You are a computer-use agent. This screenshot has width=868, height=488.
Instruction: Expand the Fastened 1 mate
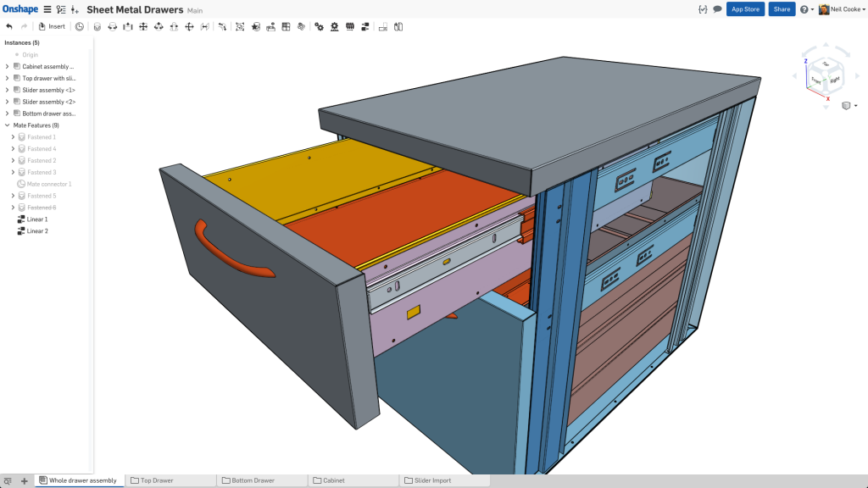[x=13, y=136]
